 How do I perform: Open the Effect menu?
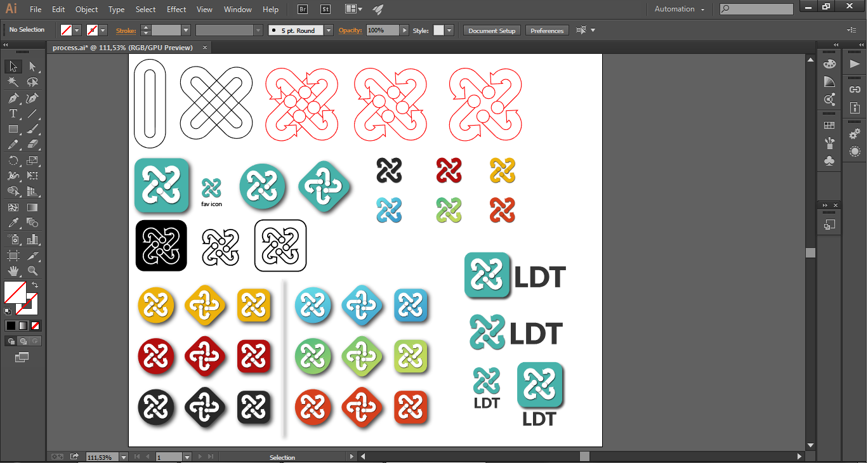coord(176,10)
